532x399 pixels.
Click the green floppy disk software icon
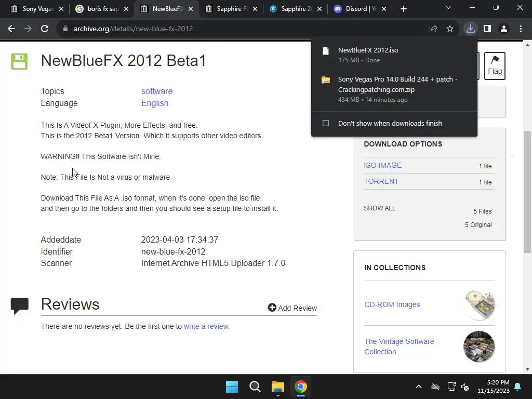tap(19, 61)
